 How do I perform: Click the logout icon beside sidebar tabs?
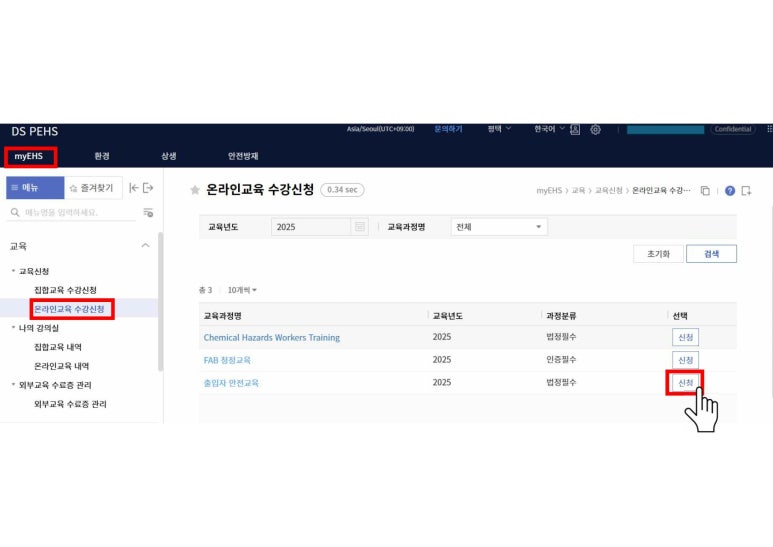tap(149, 188)
